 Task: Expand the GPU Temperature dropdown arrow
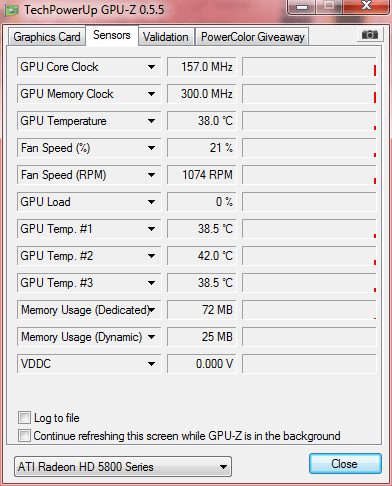[x=151, y=121]
